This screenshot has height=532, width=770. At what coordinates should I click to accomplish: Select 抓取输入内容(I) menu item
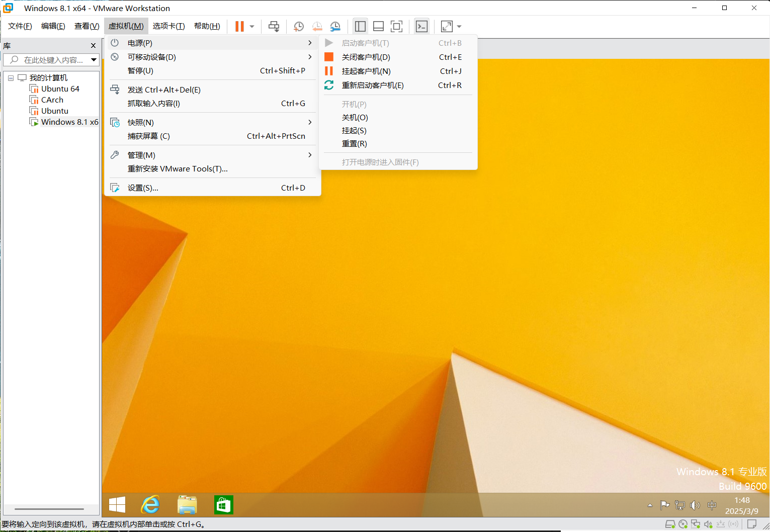point(212,103)
